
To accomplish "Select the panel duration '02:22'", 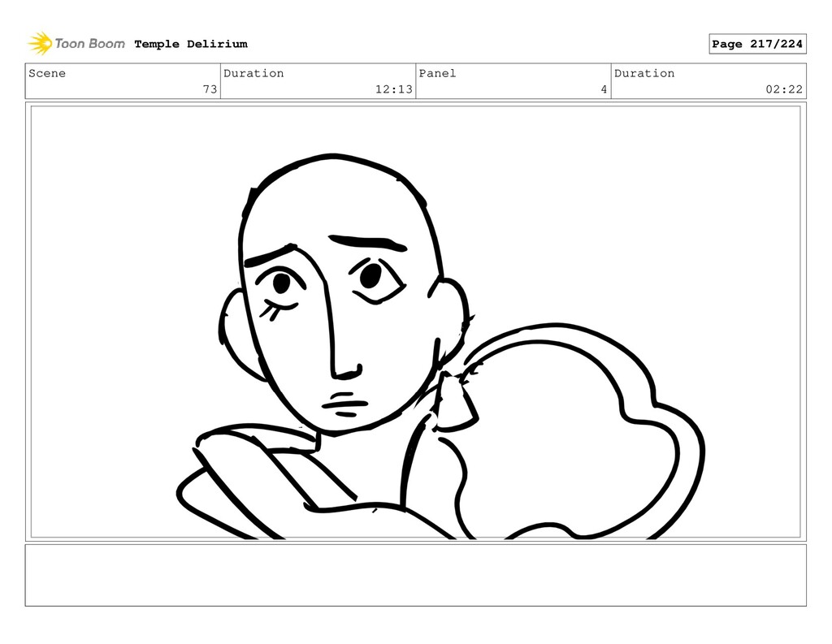I will 784,89.
